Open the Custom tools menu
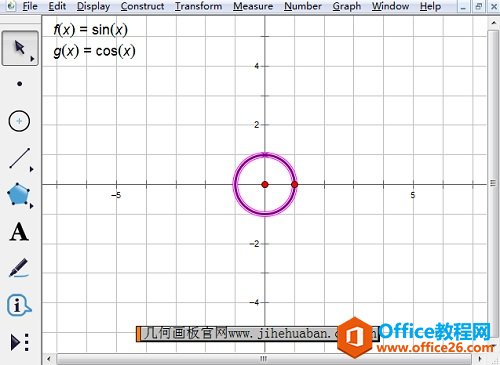This screenshot has width=500, height=365. pos(20,342)
